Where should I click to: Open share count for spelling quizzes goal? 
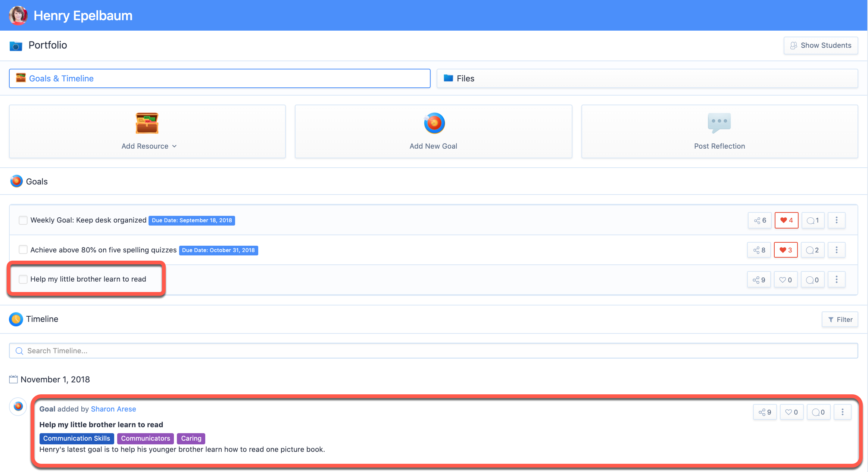coord(759,250)
